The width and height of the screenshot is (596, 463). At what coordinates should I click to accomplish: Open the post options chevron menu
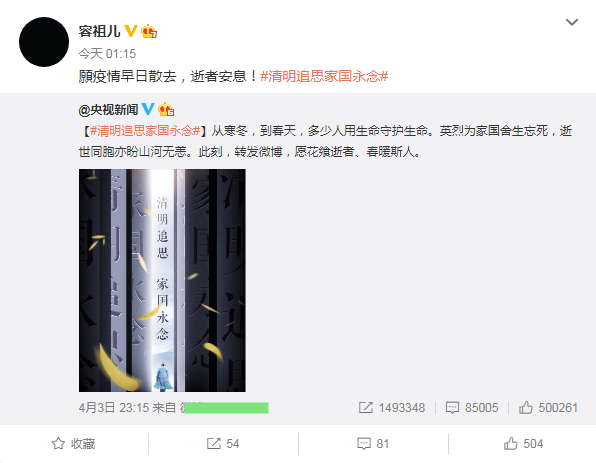pyautogui.click(x=572, y=22)
